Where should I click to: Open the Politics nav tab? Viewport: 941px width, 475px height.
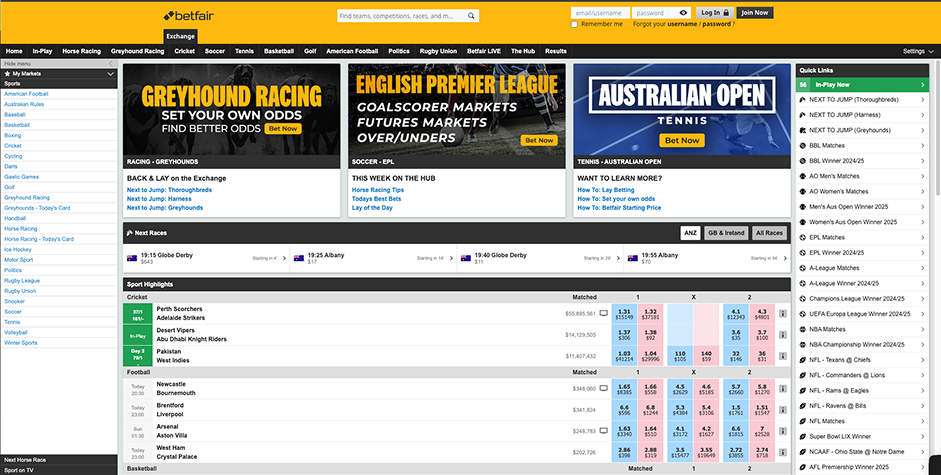pos(398,52)
